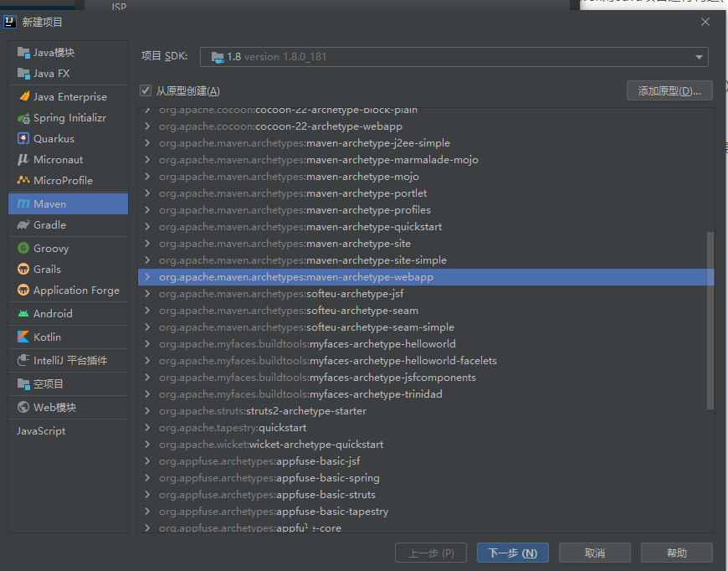
Task: Select the myfaces-archetype-jsfcomponents row
Action: point(426,378)
